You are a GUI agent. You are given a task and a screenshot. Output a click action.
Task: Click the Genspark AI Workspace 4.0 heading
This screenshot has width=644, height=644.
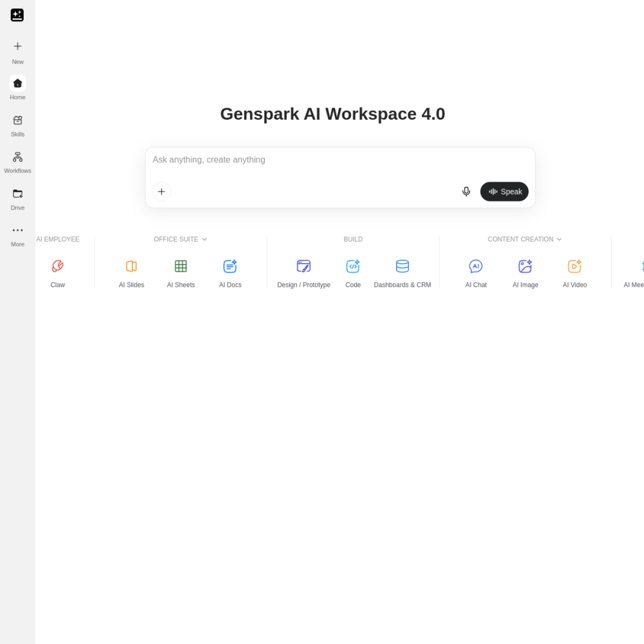(x=332, y=114)
